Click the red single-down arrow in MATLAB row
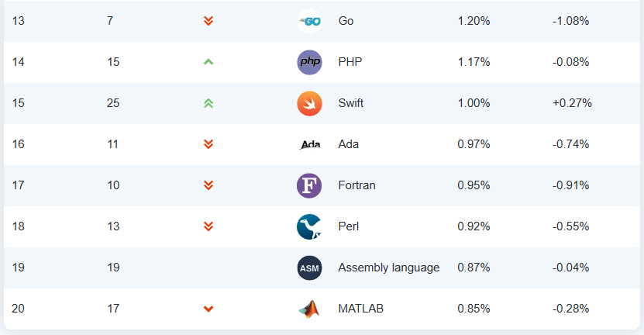The image size is (644, 335). click(208, 309)
